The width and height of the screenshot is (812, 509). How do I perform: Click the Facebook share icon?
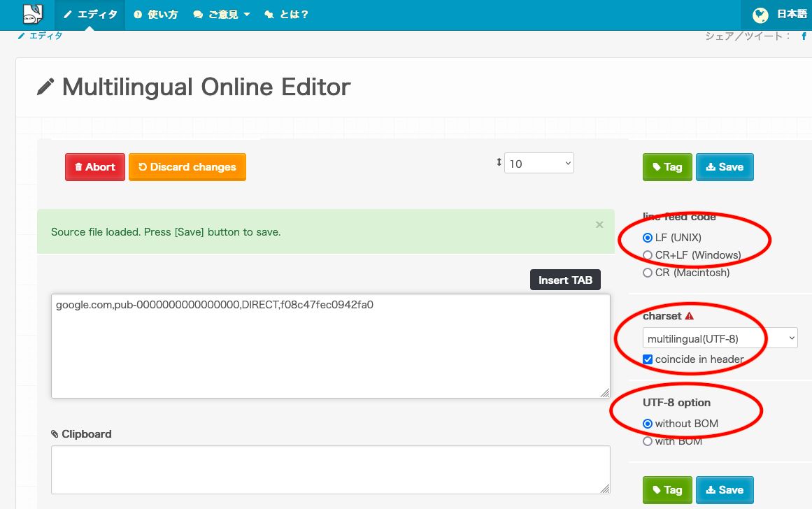coord(804,36)
